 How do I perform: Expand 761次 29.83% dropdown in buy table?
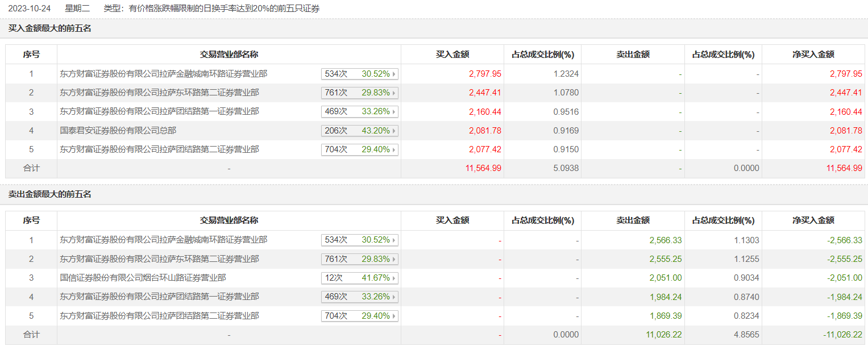359,93
